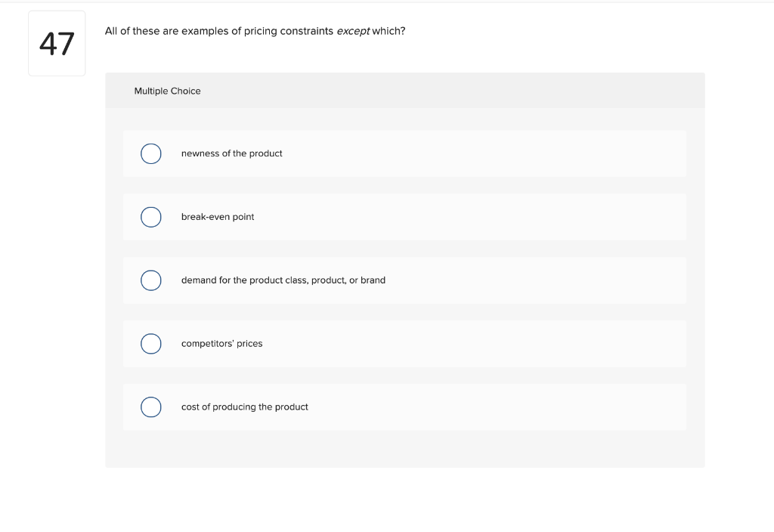The width and height of the screenshot is (774, 532).
Task: Click the 'newness of the product' answer row
Action: [x=404, y=153]
